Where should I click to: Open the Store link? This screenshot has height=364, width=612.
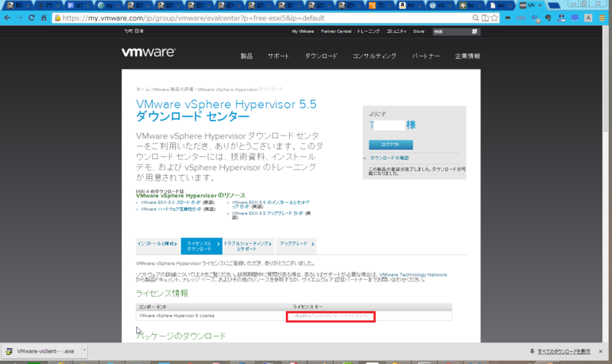click(418, 31)
